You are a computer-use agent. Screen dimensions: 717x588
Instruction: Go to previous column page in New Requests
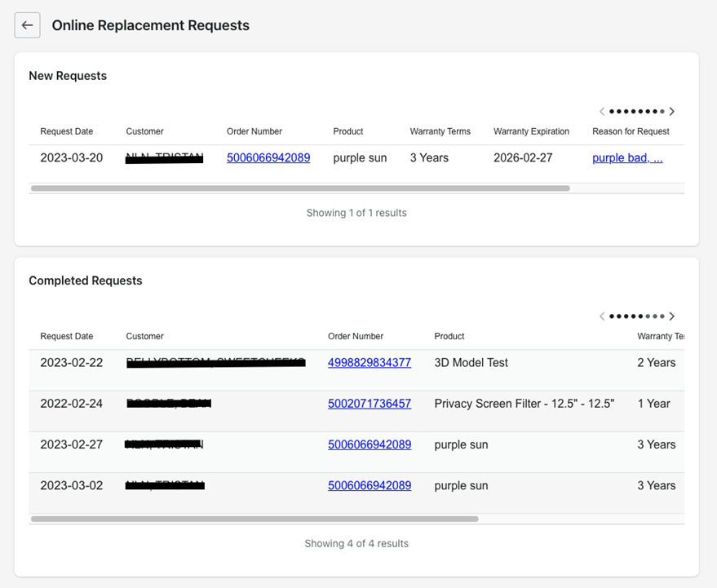pos(602,112)
